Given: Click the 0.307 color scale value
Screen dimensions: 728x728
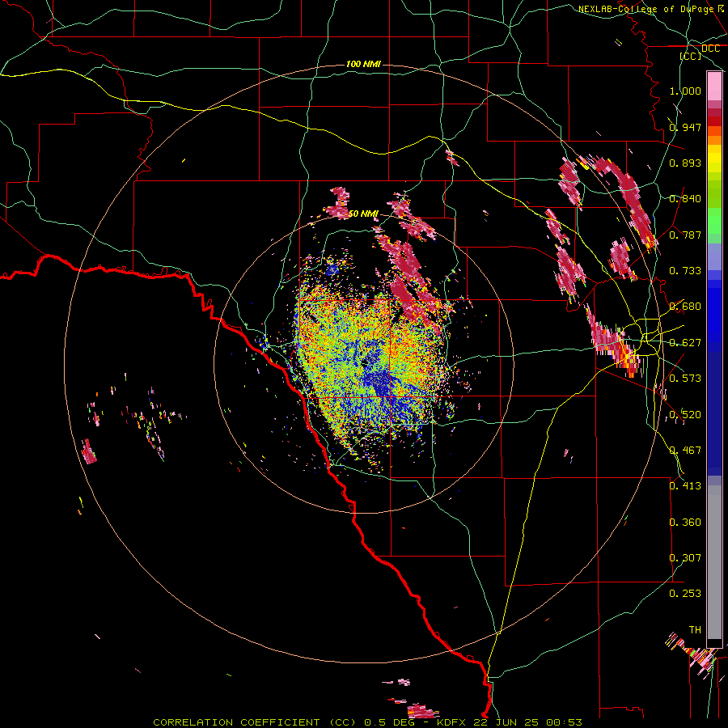Looking at the screenshot, I should (x=685, y=558).
